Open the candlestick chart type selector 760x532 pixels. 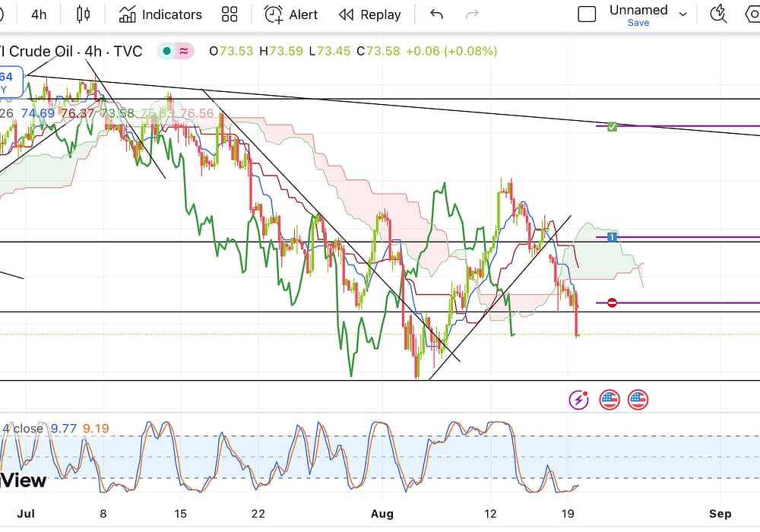84,14
